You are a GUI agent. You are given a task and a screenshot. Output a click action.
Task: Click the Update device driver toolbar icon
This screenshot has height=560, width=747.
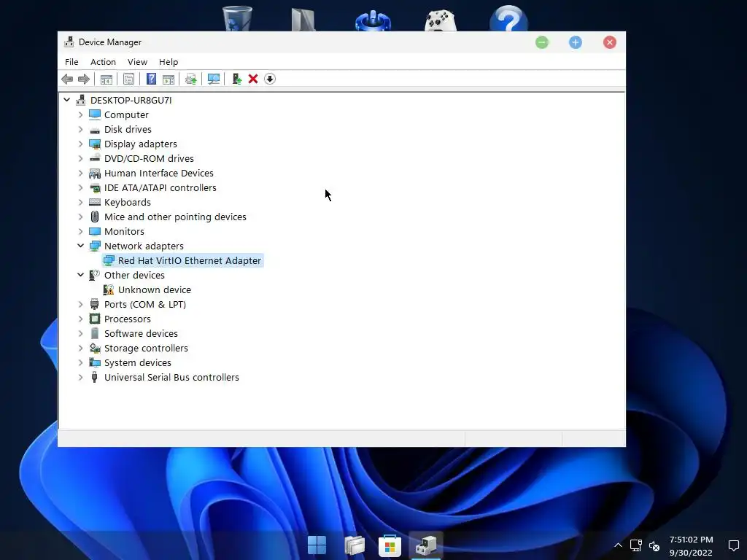[x=237, y=79]
